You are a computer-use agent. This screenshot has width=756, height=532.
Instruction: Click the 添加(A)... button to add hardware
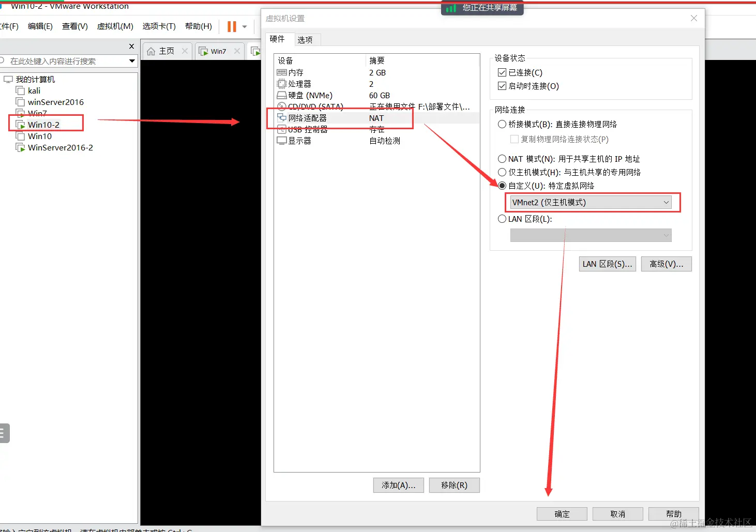tap(398, 485)
